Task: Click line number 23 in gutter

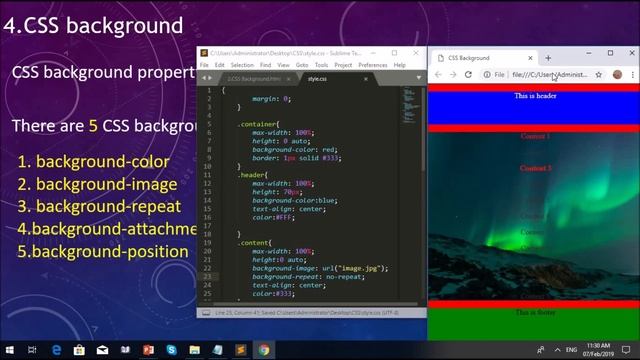Action: pos(208,276)
